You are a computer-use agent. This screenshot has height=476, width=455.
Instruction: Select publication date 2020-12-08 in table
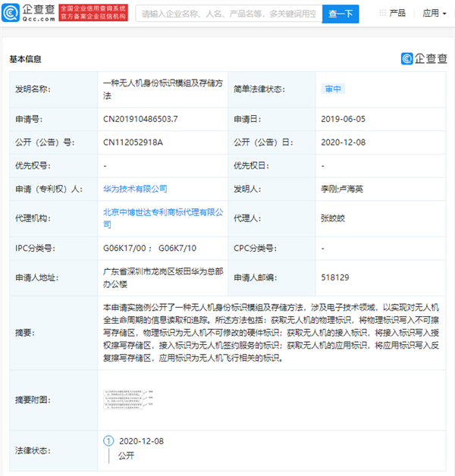[x=343, y=142]
